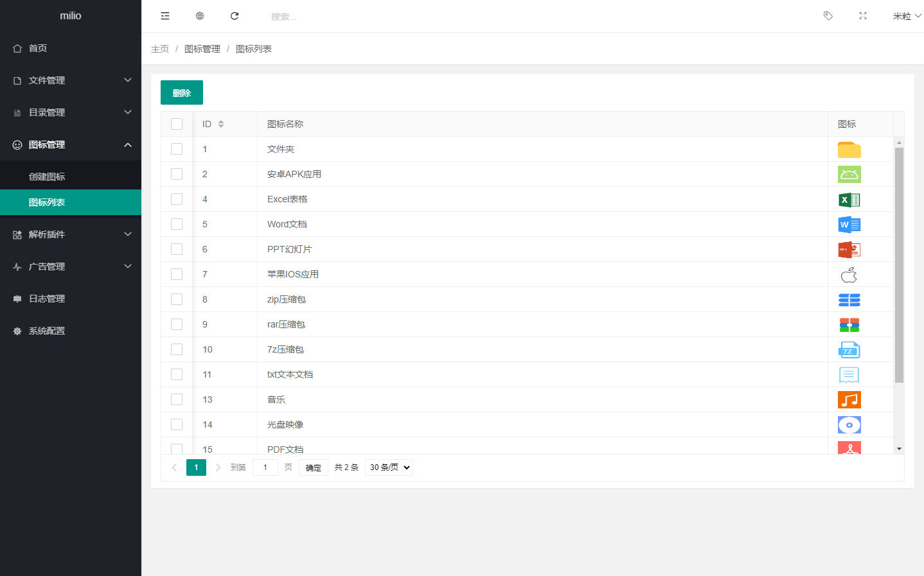Check the checkbox for 音乐 row

(177, 399)
